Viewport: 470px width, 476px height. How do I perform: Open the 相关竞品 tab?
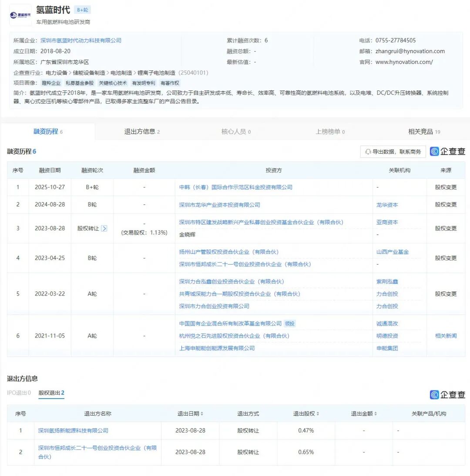click(424, 131)
